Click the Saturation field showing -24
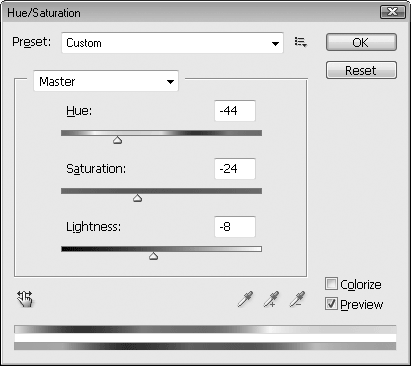 [235, 169]
